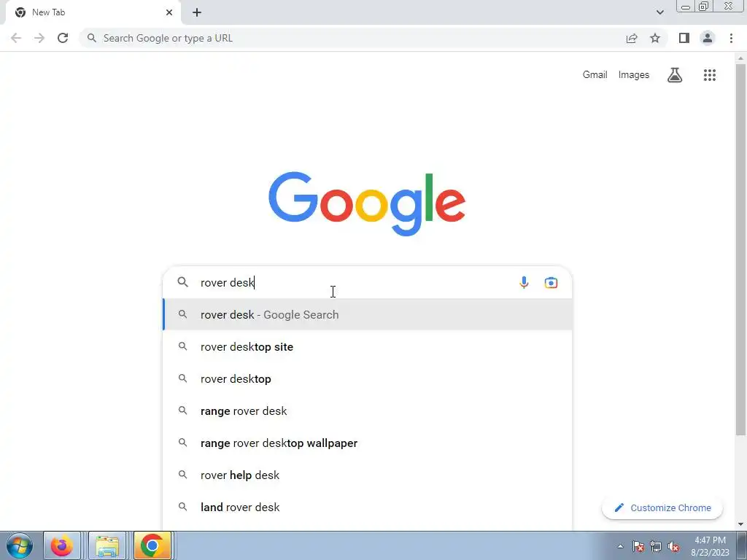Open Search Labs flask icon
747x560 pixels.
pyautogui.click(x=675, y=75)
